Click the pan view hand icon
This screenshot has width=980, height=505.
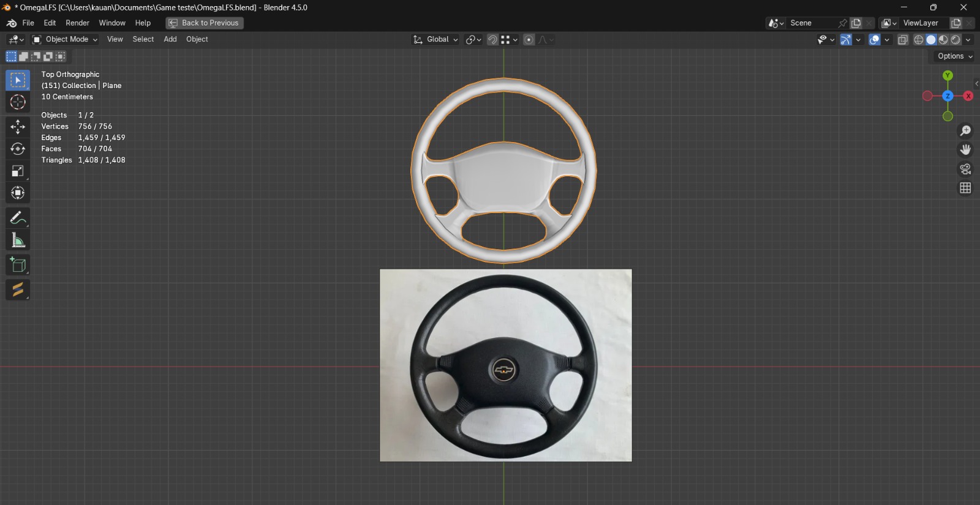click(965, 150)
